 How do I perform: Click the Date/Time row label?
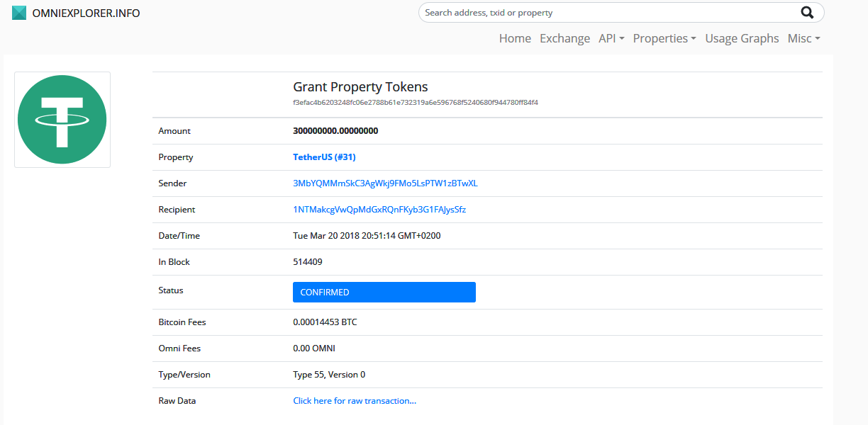(180, 236)
